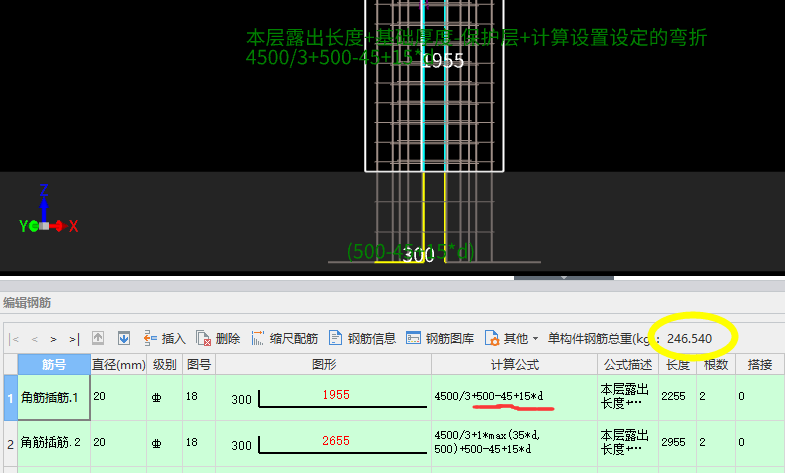Jump to last rebar record
785x473 pixels.
click(x=73, y=339)
